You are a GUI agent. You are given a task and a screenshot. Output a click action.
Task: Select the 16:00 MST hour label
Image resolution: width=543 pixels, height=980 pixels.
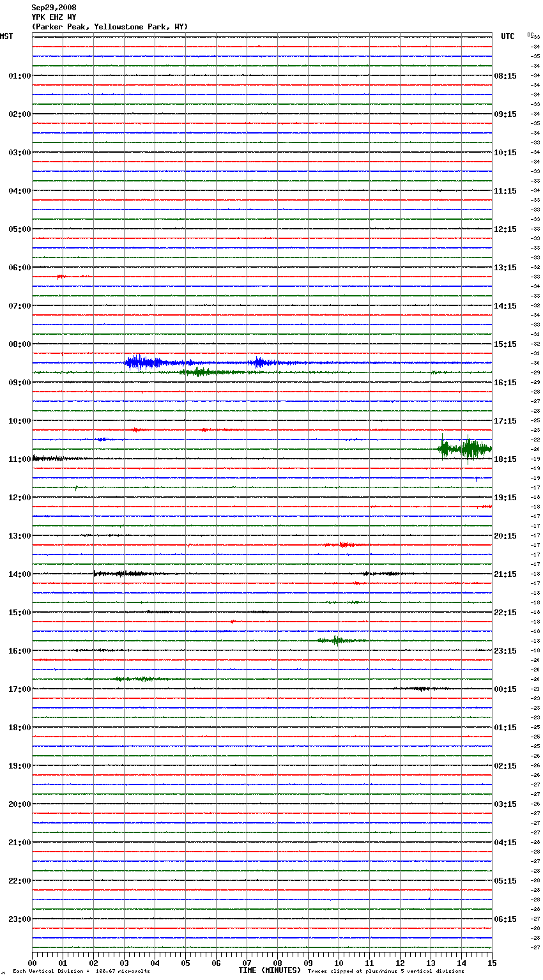point(20,651)
